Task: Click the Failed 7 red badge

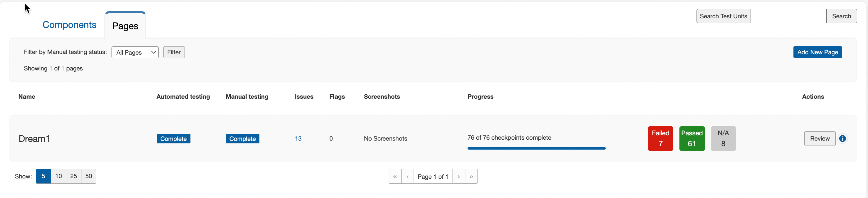Action: tap(660, 138)
